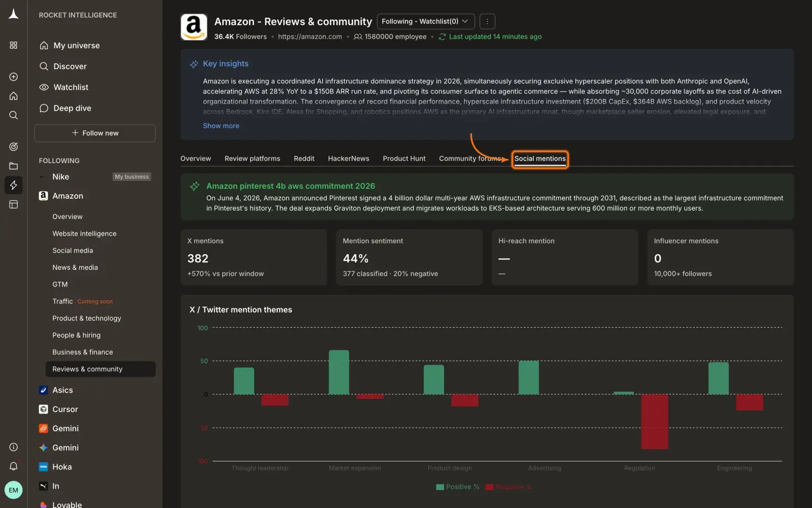Go to home via the house rail icon

(x=14, y=96)
